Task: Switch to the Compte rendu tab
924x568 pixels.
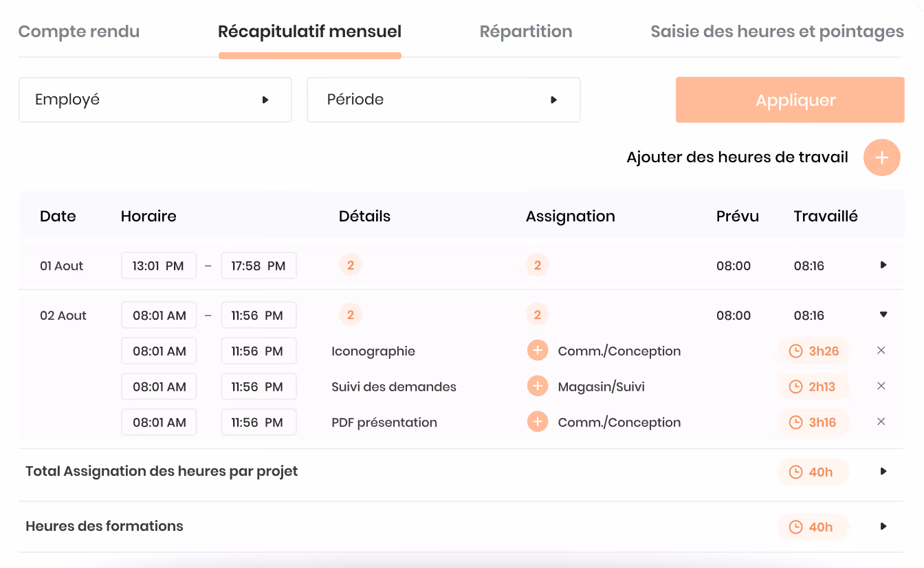Action: pos(79,32)
